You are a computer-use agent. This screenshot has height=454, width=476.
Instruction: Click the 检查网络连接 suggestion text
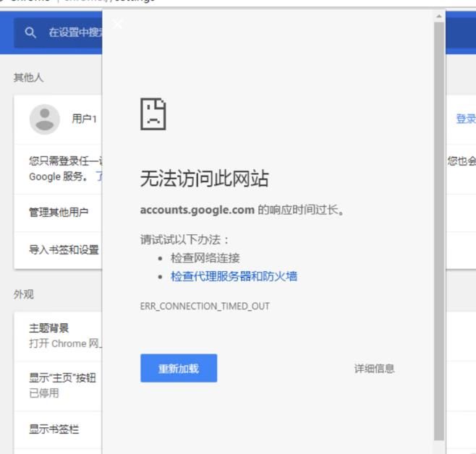[205, 258]
